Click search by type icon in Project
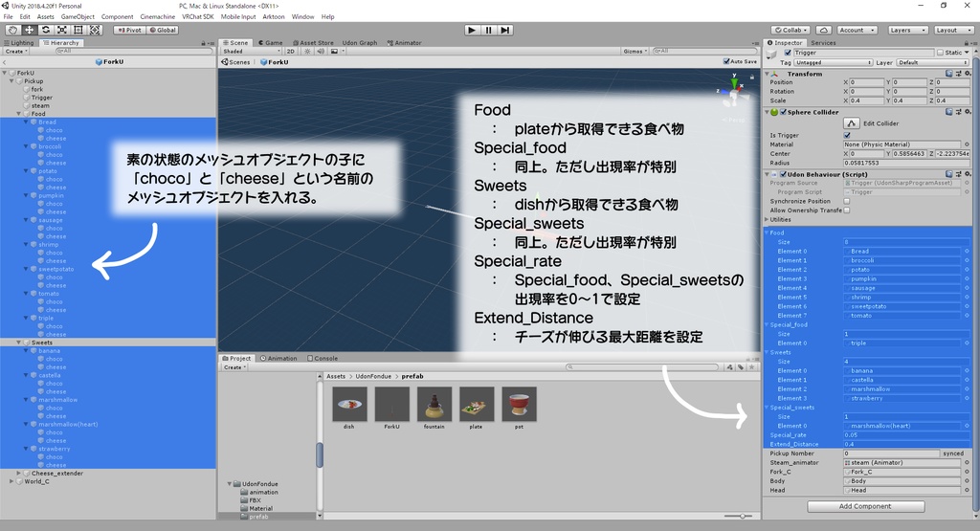980x531 pixels. [x=729, y=367]
